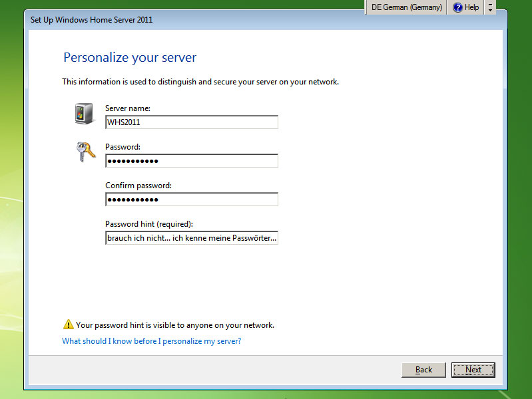This screenshot has width=532, height=399.
Task: Focus the Confirm password input field
Action: [192, 199]
